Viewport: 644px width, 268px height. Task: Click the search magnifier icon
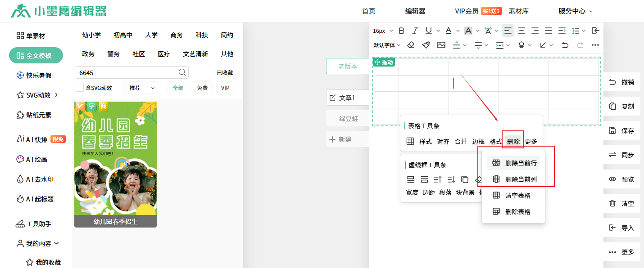click(x=182, y=72)
